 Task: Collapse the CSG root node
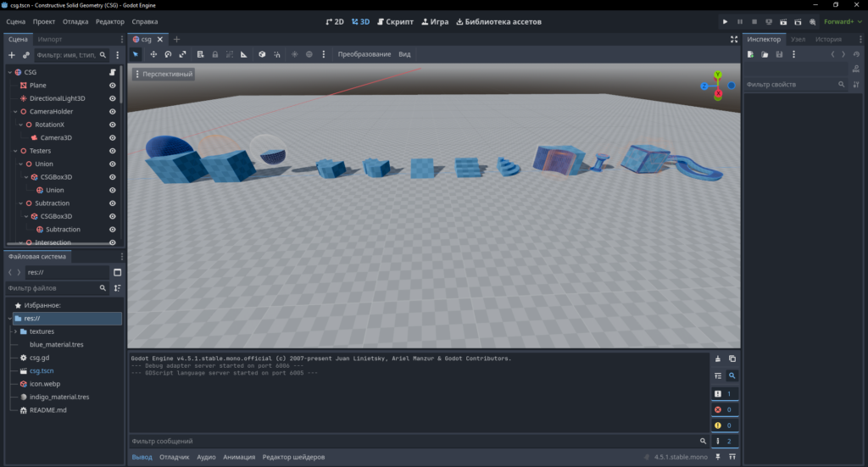(9, 72)
